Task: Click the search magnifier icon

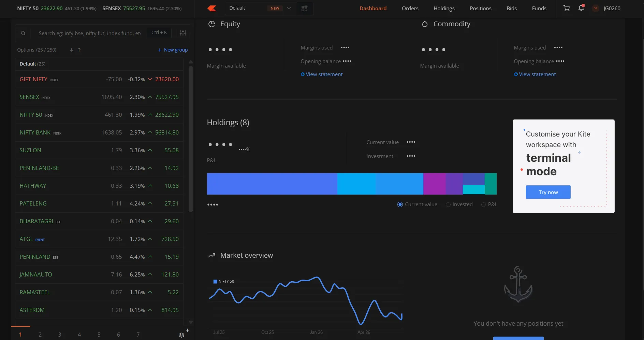Action: point(23,33)
